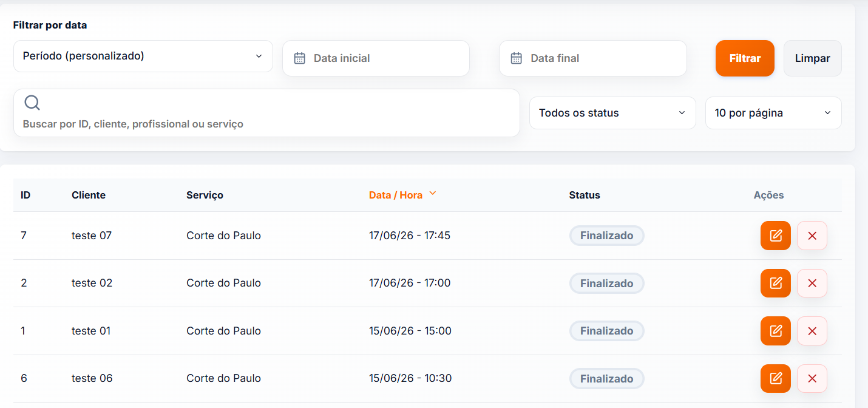Open the Período (personalizado) dropdown
The height and width of the screenshot is (408, 868).
click(x=143, y=56)
